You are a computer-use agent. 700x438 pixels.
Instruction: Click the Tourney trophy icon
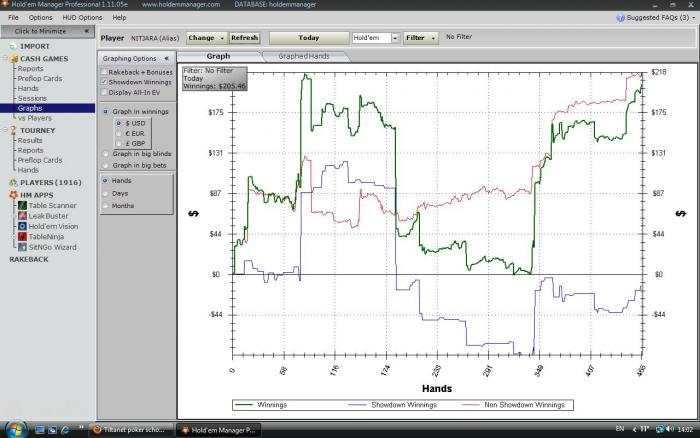13,130
